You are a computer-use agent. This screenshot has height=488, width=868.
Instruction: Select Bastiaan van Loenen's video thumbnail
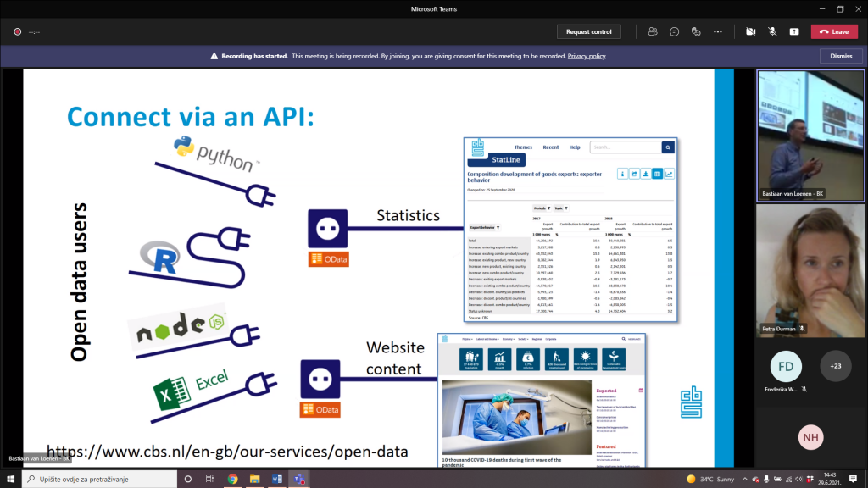(x=810, y=136)
